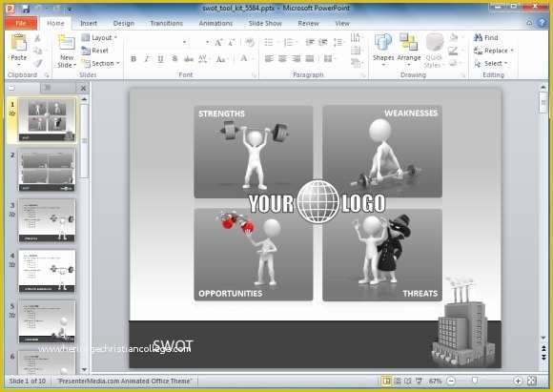This screenshot has height=392, width=553.
Task: Switch to the Review tab
Action: 308,23
